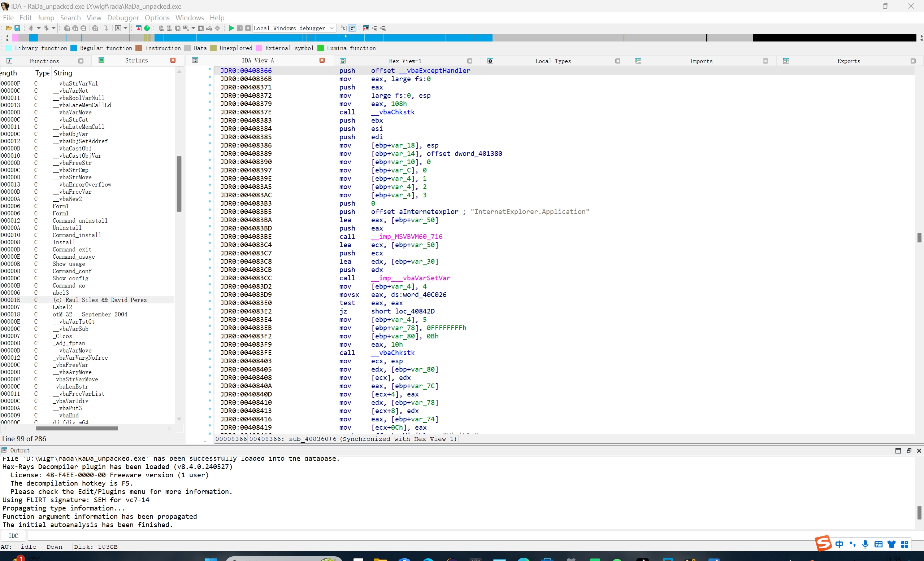This screenshot has width=924, height=561.
Task: Close the Strings tab
Action: click(x=173, y=60)
